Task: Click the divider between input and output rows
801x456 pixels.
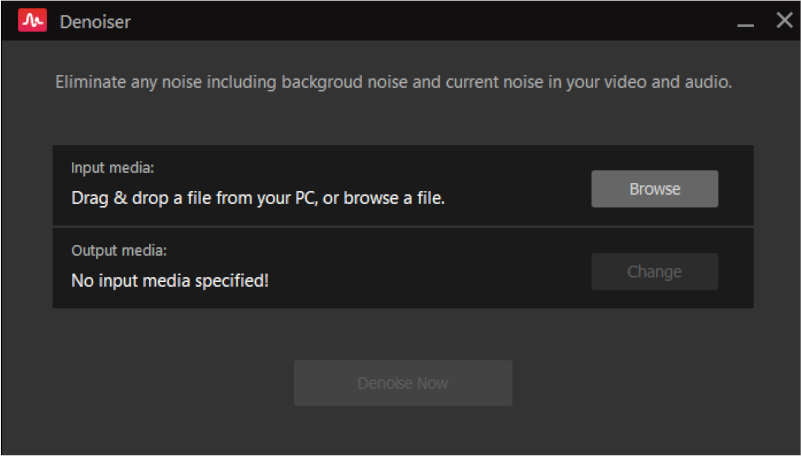Action: 400,227
